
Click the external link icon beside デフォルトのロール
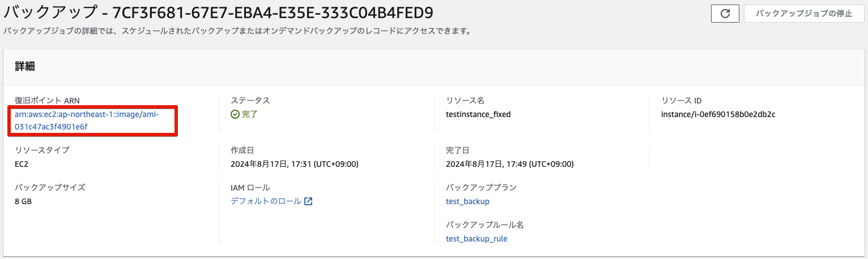308,201
